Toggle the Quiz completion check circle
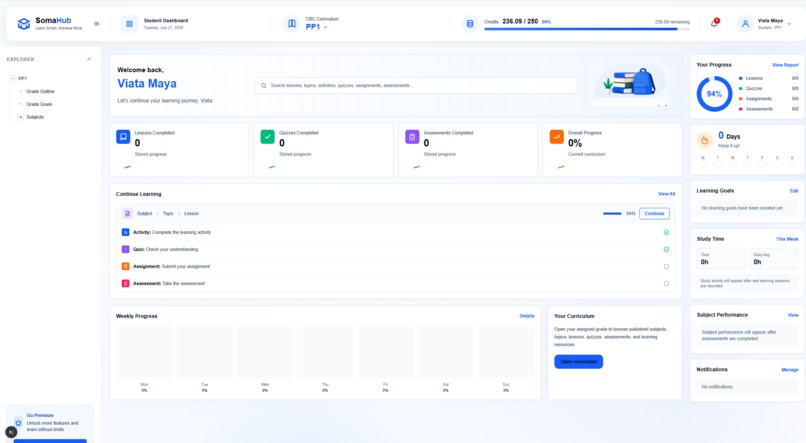The image size is (806, 443). 666,249
